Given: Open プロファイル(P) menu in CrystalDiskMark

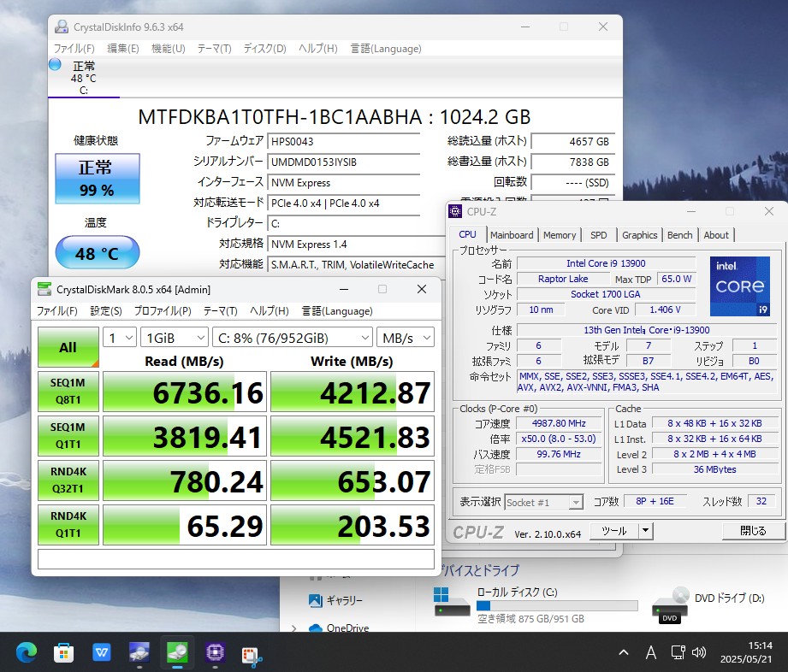Looking at the screenshot, I should point(163,311).
